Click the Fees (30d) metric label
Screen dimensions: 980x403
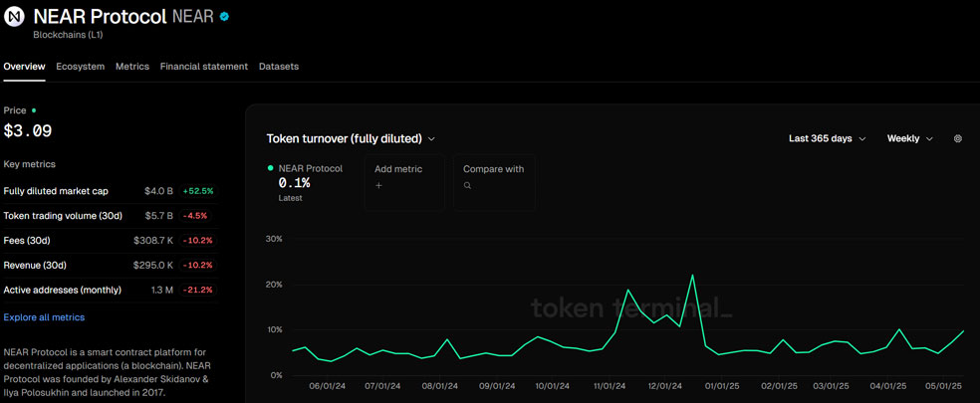pos(25,241)
